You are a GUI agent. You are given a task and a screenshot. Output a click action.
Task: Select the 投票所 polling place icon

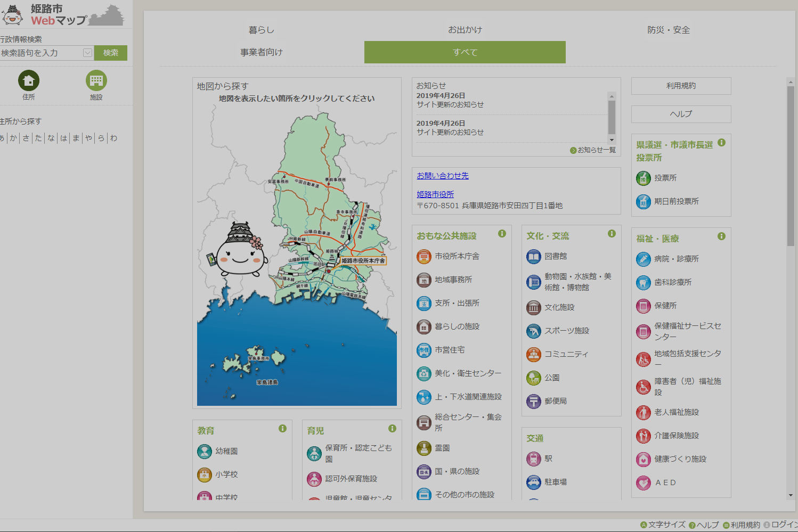pyautogui.click(x=644, y=178)
